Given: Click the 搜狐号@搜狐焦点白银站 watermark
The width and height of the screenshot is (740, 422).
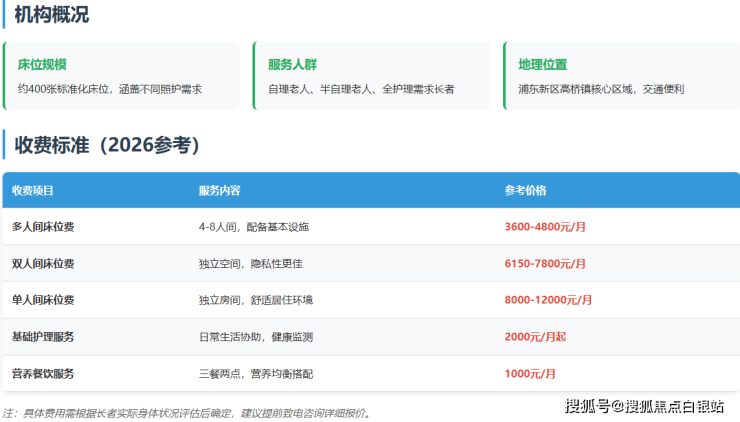Looking at the screenshot, I should point(644,405).
